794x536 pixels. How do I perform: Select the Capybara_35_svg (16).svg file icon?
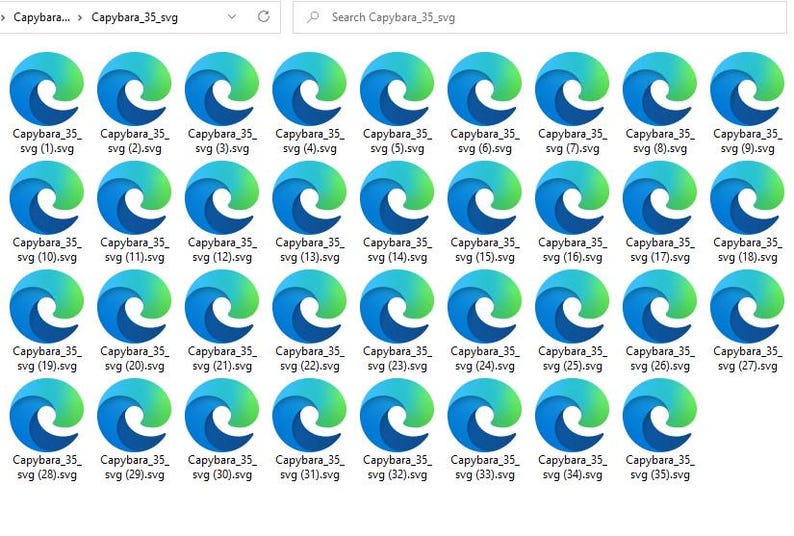(572, 198)
